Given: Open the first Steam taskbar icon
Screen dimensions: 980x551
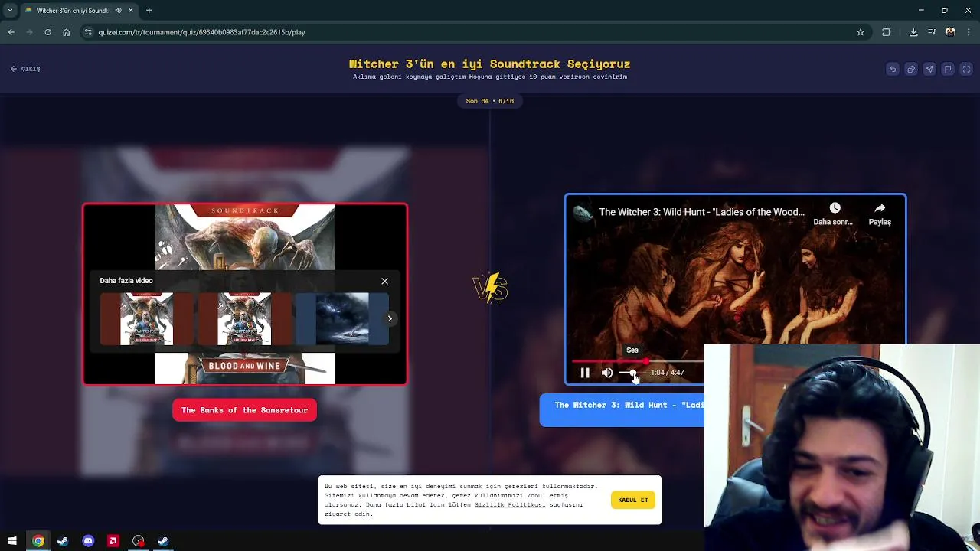Looking at the screenshot, I should click(x=63, y=541).
